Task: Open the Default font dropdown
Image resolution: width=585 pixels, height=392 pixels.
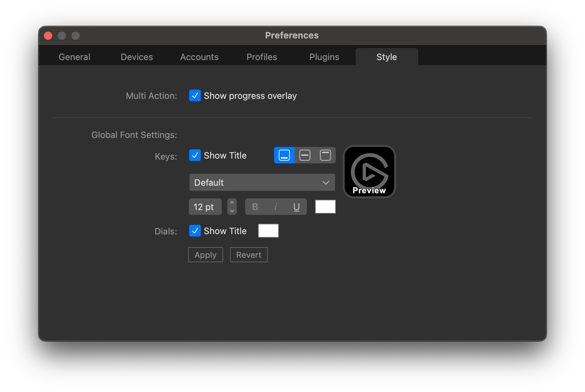Action: click(262, 182)
